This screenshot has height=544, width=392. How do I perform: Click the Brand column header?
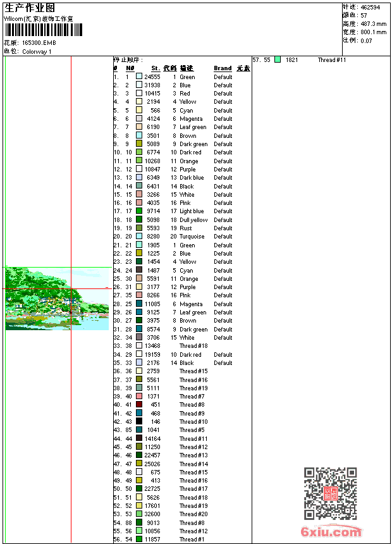[223, 68]
